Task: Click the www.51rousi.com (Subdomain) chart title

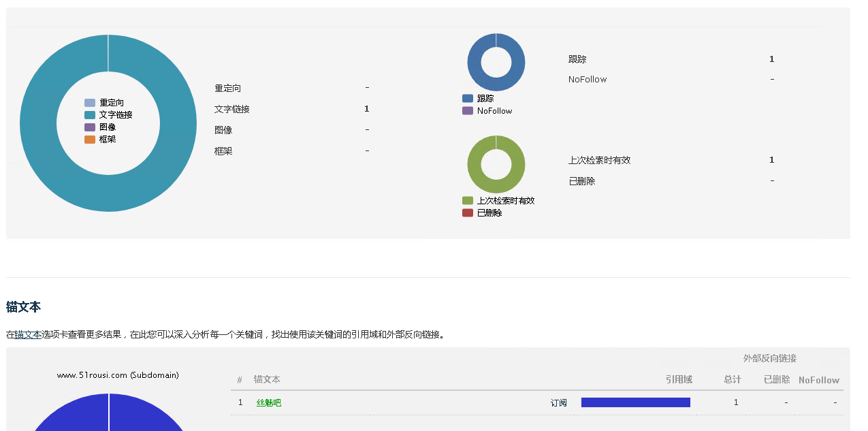Action: 118,375
